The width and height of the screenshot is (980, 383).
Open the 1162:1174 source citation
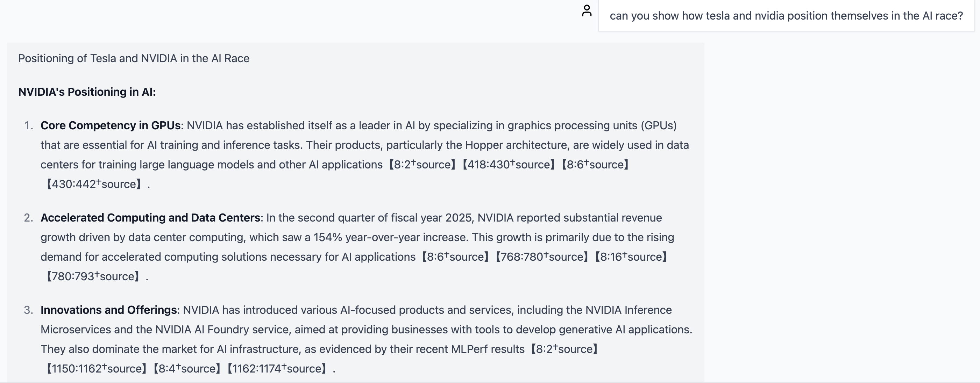coord(277,369)
